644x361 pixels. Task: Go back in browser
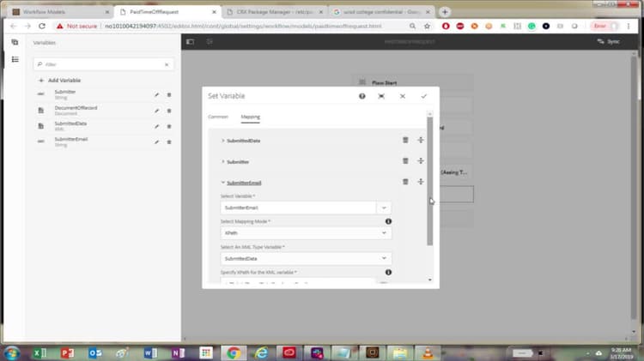pos(13,26)
